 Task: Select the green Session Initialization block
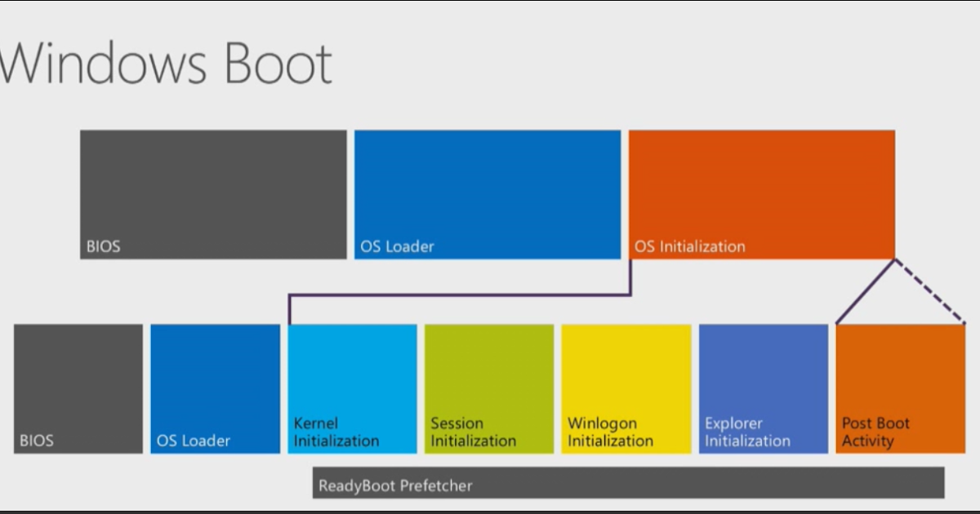(x=488, y=388)
